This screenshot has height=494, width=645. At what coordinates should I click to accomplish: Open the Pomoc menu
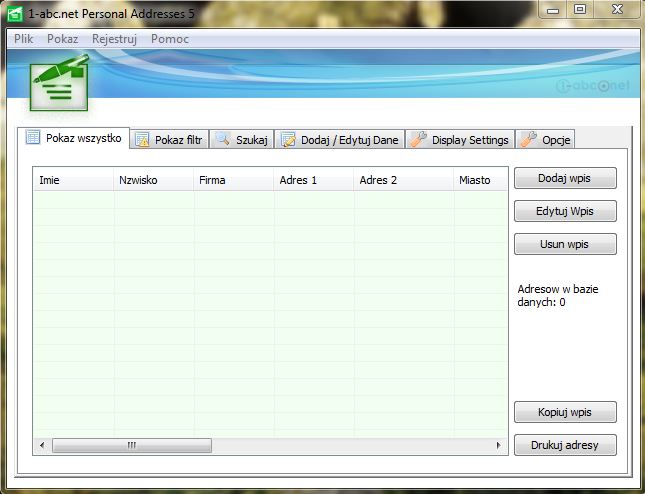coord(170,39)
